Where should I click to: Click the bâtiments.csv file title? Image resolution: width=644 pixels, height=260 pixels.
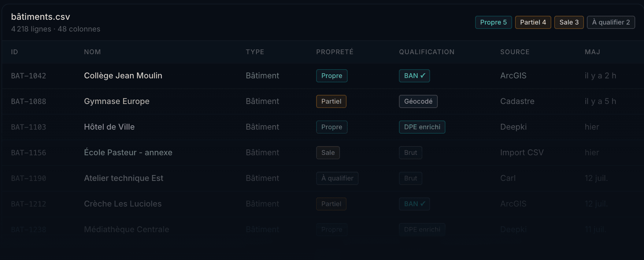click(x=40, y=17)
